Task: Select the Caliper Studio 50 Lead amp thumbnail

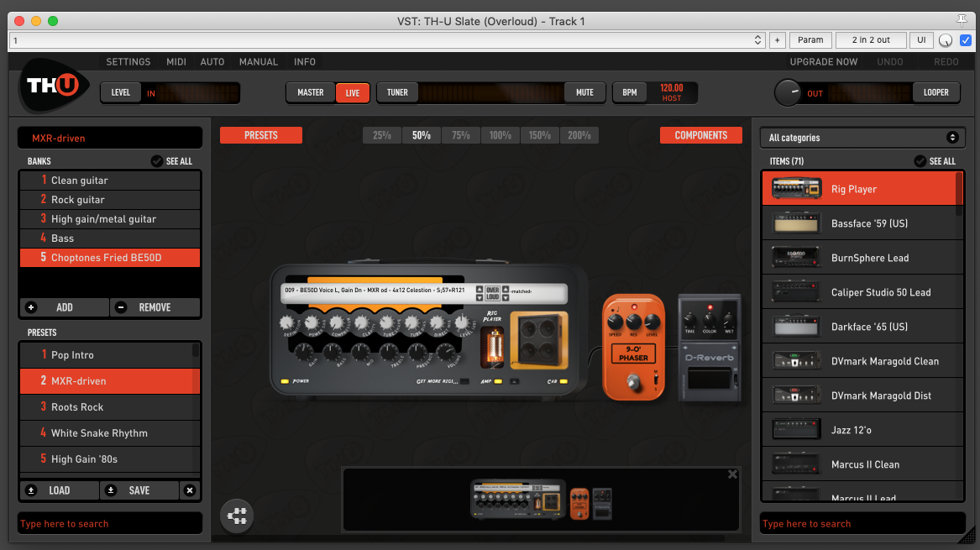Action: click(795, 292)
